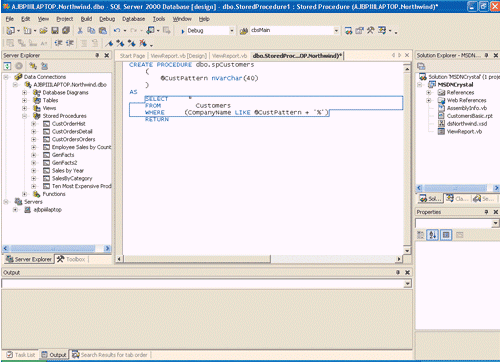Open the Tools menu

[x=159, y=19]
